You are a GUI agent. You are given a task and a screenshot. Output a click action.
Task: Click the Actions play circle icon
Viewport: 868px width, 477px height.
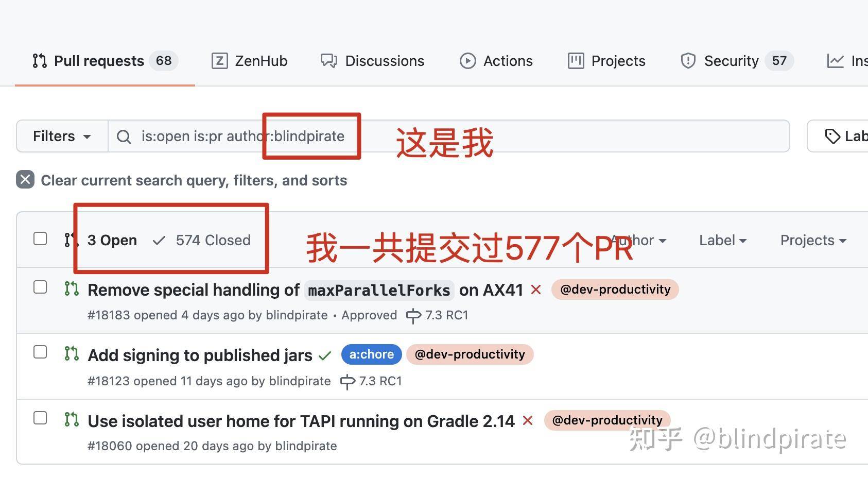point(467,61)
